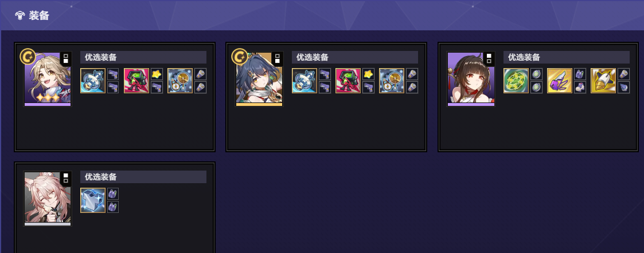Open the pink-haired fox-eared character portrait
Viewport: 644px width, 253px height.
[x=48, y=199]
